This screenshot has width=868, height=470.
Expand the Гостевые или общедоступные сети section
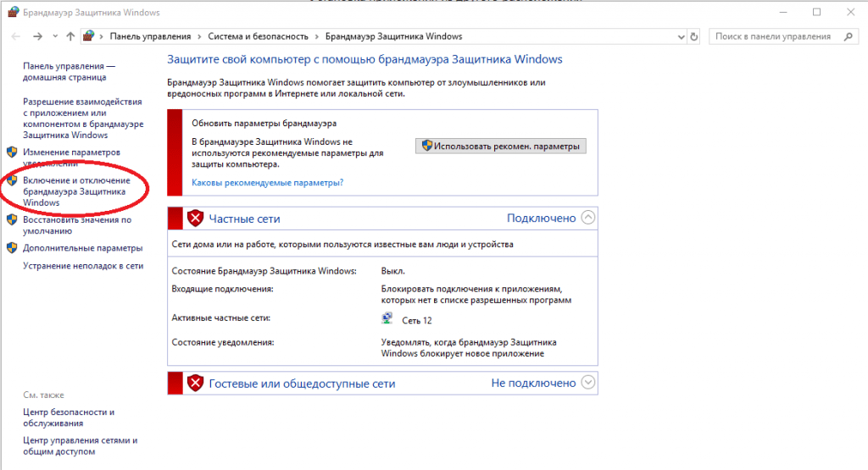[x=588, y=383]
